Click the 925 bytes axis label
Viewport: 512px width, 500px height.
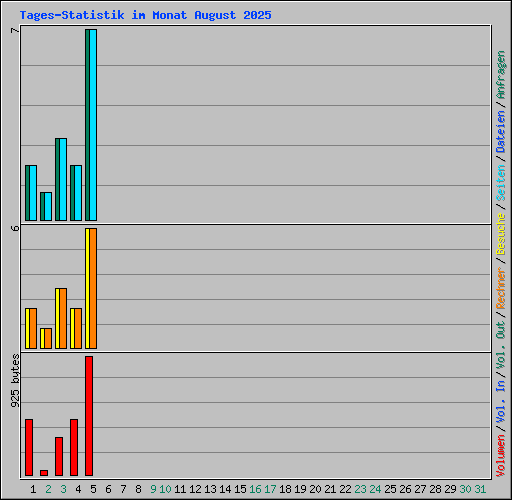[x=15, y=381]
